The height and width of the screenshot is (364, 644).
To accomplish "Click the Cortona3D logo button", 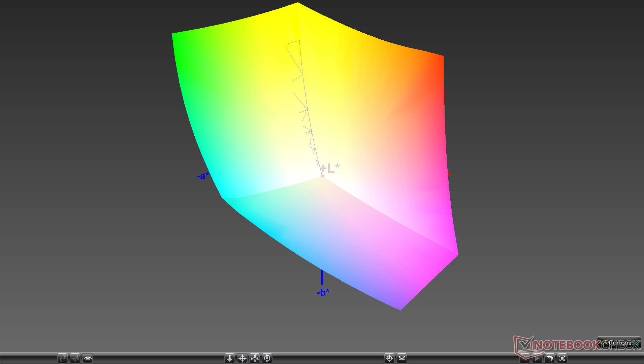I will (x=619, y=343).
